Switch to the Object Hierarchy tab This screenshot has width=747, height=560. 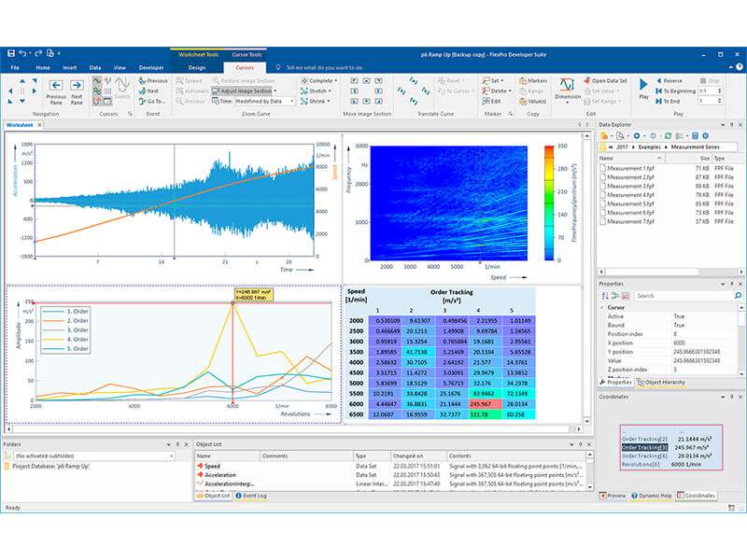point(661,382)
